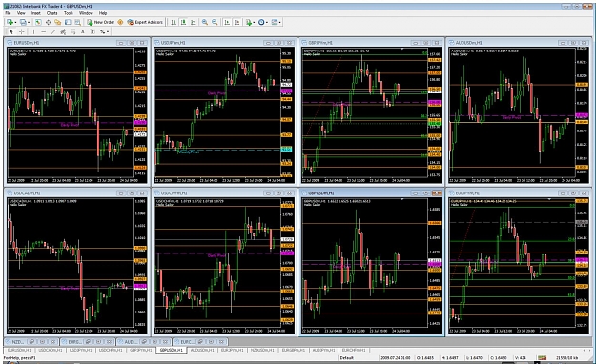Open the View menu
The height and width of the screenshot is (364, 596).
click(x=21, y=13)
